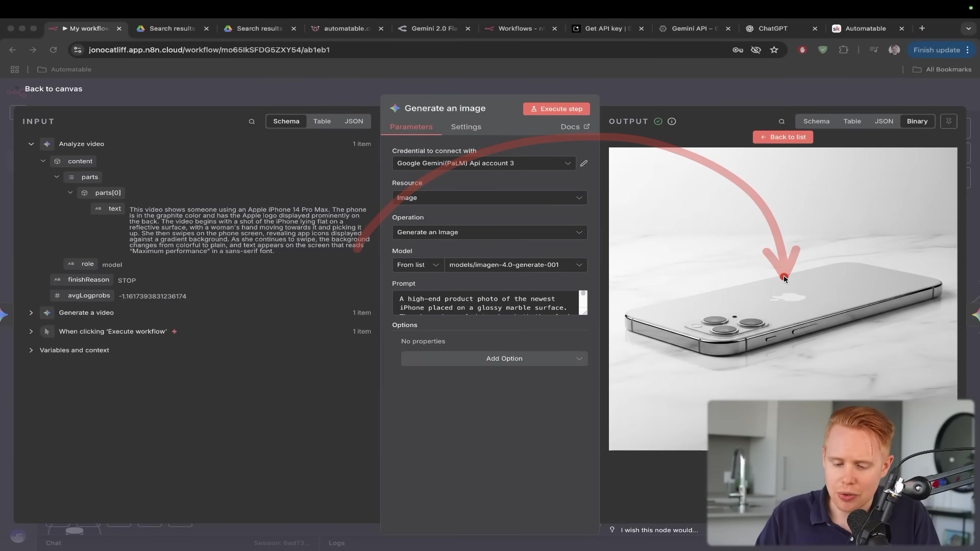Switch to the Settings tab

point(466,127)
